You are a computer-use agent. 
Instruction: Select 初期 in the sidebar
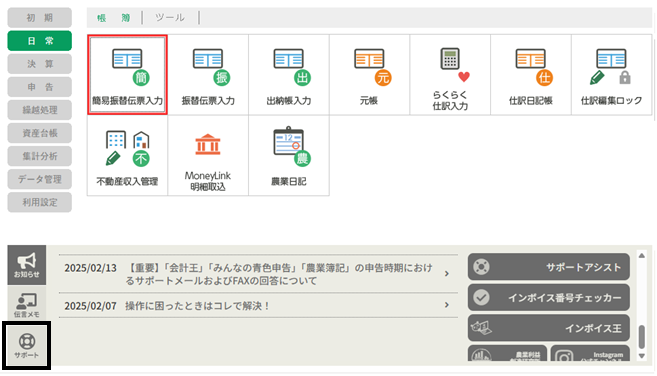coord(40,18)
